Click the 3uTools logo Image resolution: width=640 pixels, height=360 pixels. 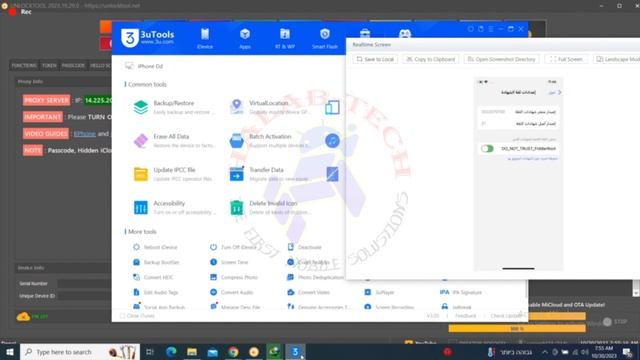[x=147, y=38]
